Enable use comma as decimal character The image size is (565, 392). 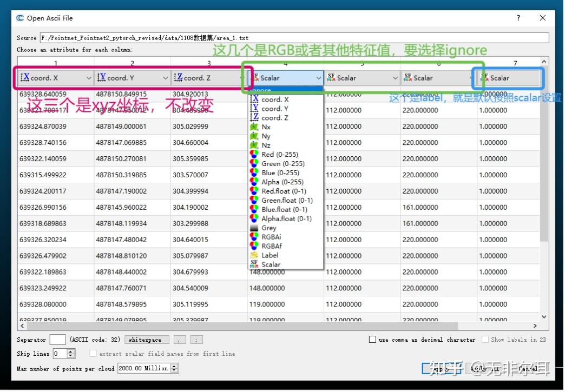(x=372, y=340)
